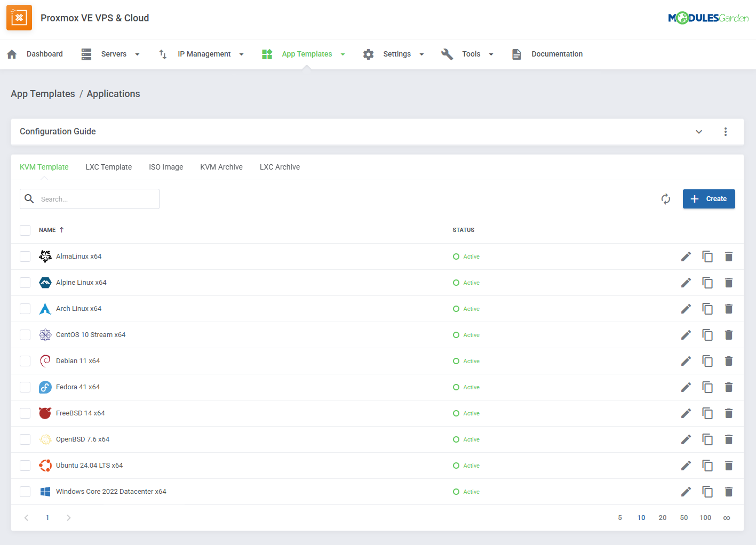This screenshot has height=545, width=756.
Task: Open the search magnifier in the search field
Action: click(x=29, y=198)
